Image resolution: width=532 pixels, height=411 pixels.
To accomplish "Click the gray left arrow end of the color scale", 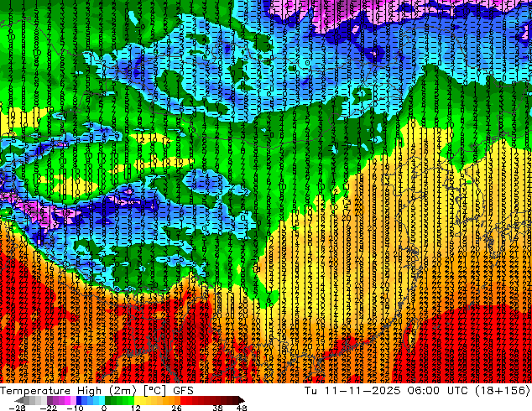I will (19, 400).
